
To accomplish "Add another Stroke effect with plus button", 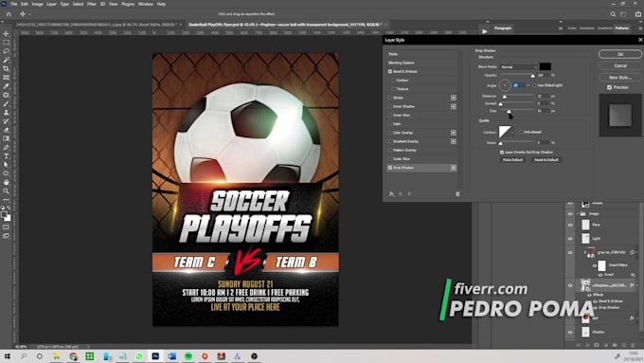I will [454, 98].
